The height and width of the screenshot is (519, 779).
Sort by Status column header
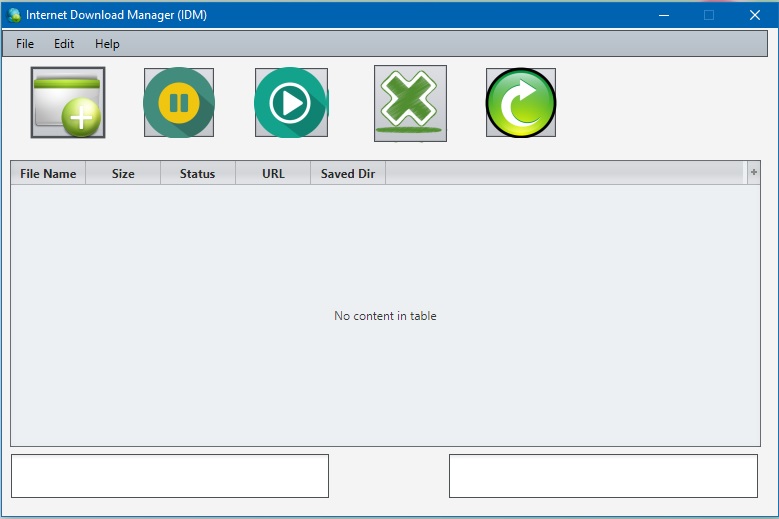pyautogui.click(x=198, y=173)
